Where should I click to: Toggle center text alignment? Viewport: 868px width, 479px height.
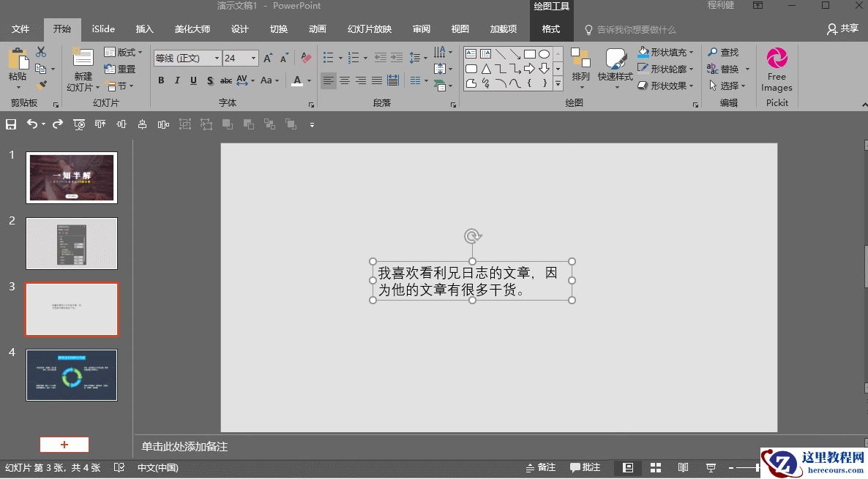[345, 80]
